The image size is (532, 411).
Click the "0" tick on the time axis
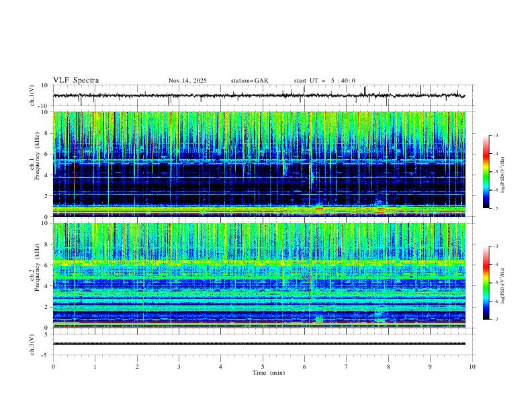53,367
